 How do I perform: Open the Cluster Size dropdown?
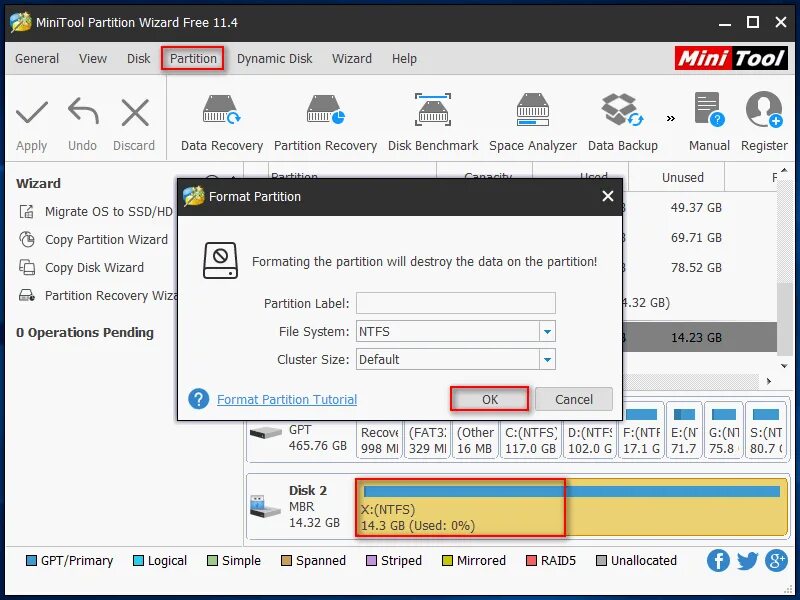click(x=547, y=360)
